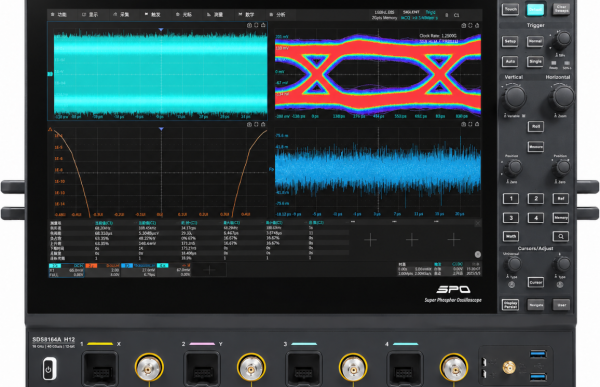
Task: Click channel 4 BNC connector
Action: [x=453, y=367]
